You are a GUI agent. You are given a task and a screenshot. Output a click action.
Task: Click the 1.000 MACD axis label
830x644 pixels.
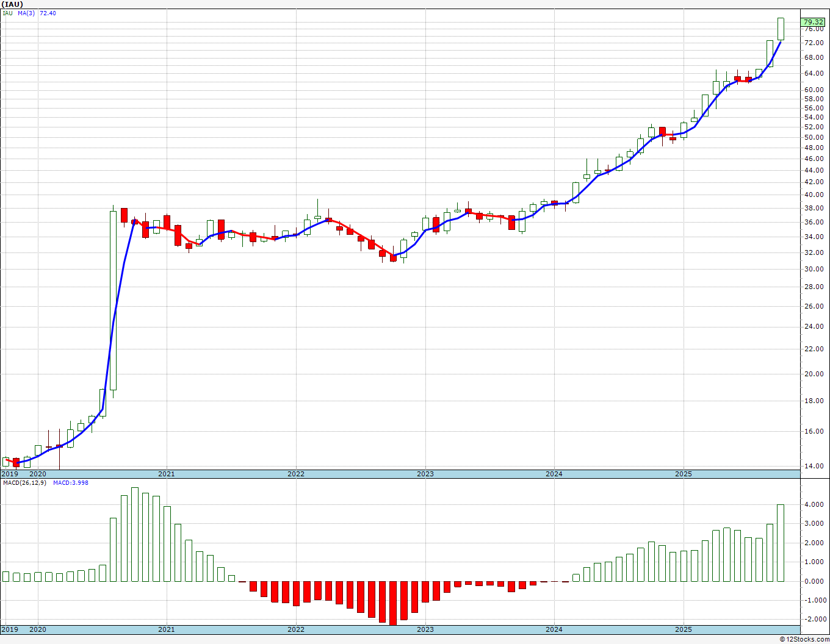tap(814, 562)
